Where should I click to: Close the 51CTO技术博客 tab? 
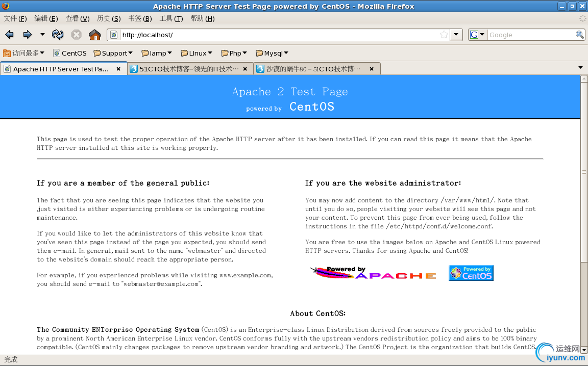coord(245,69)
